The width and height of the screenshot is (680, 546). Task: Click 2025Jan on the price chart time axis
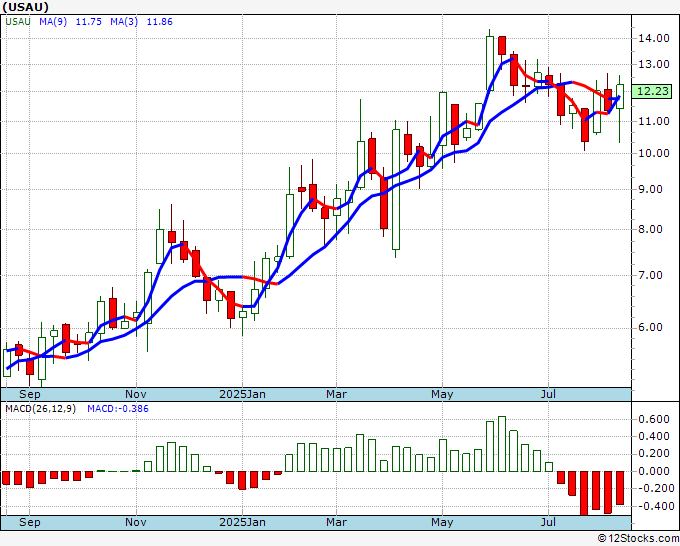(x=242, y=394)
